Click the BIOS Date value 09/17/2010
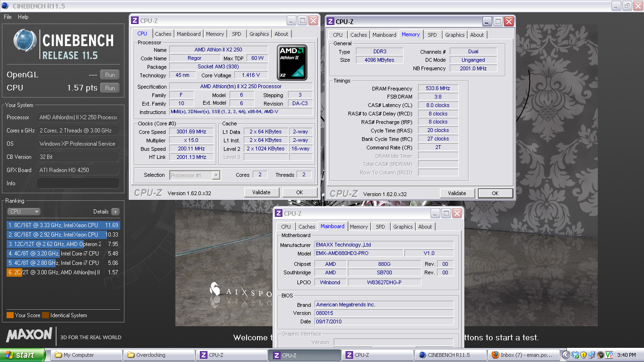 click(x=384, y=321)
